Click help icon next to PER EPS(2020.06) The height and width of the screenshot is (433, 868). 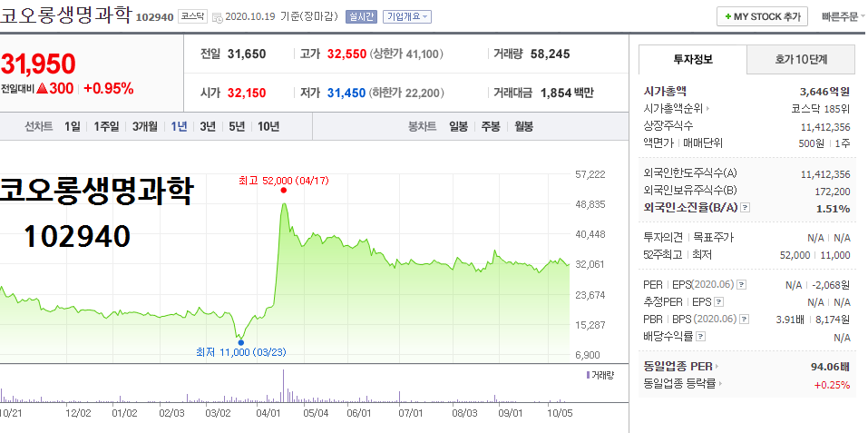click(x=742, y=285)
